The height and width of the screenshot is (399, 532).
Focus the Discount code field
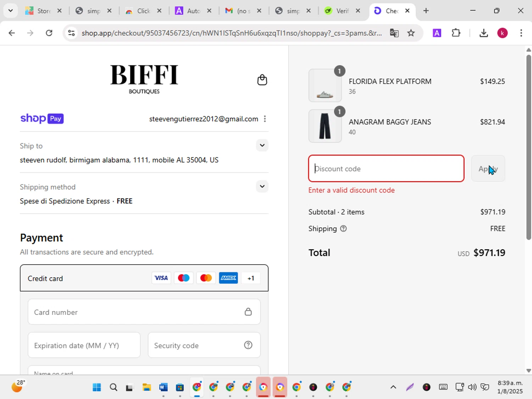386,168
